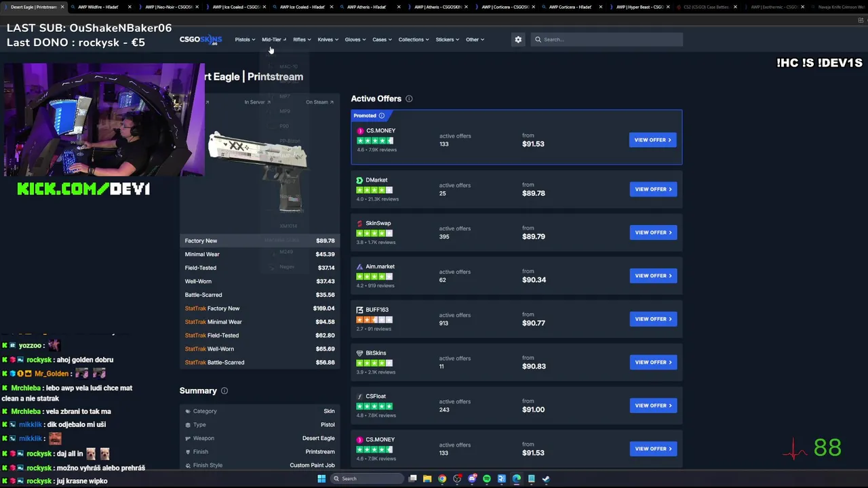This screenshot has width=868, height=488.
Task: Click the BUFF163 star rating
Action: point(374,320)
